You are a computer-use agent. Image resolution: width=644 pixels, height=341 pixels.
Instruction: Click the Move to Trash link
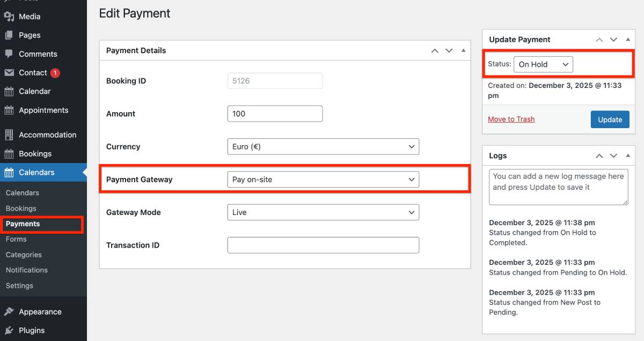(511, 119)
